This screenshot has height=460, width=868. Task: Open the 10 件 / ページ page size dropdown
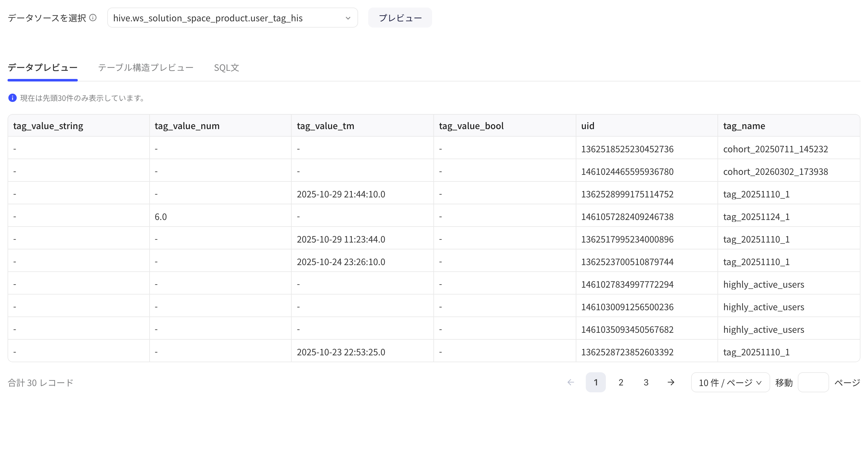click(x=731, y=382)
